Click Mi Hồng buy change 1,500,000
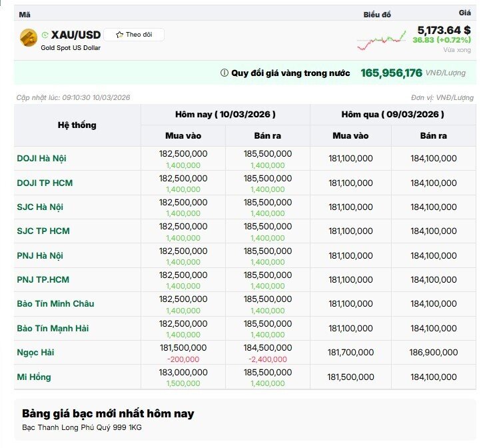This screenshot has width=485, height=448. [x=183, y=383]
